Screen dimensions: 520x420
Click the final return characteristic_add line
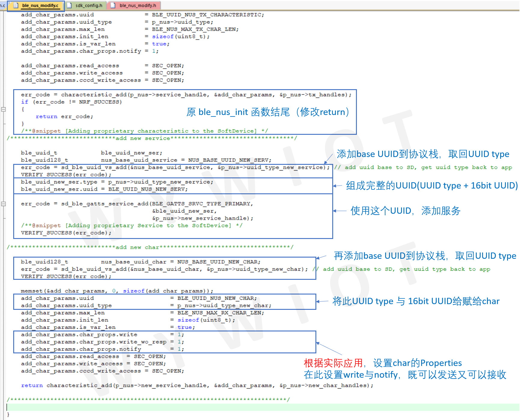tap(197, 385)
